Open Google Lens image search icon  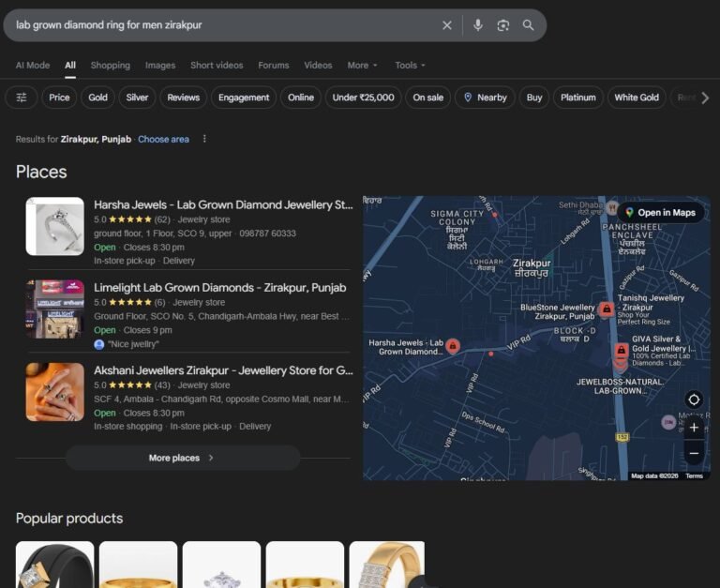point(502,25)
